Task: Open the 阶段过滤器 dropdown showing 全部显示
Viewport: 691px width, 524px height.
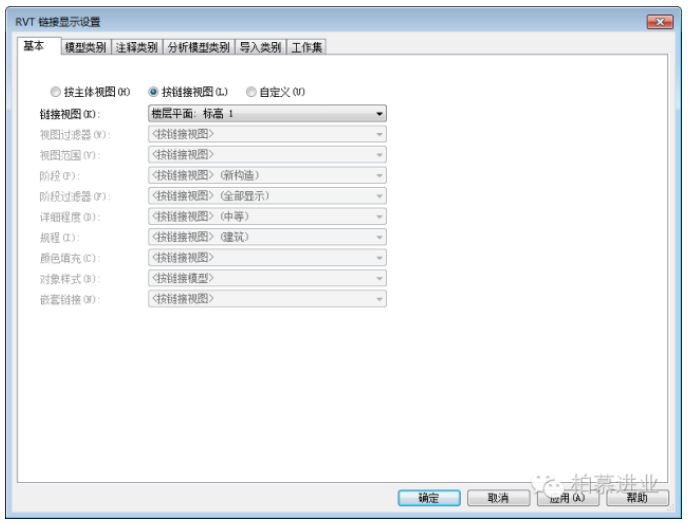Action: (267, 196)
